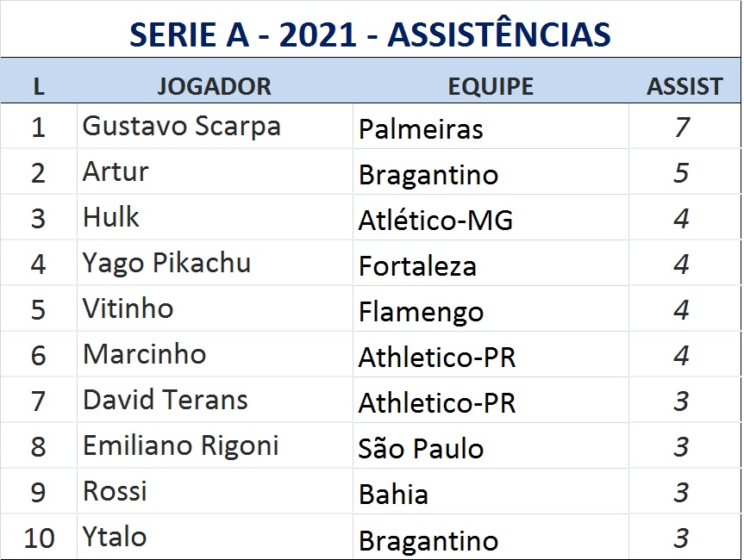Select the Artur player cell

click(116, 172)
